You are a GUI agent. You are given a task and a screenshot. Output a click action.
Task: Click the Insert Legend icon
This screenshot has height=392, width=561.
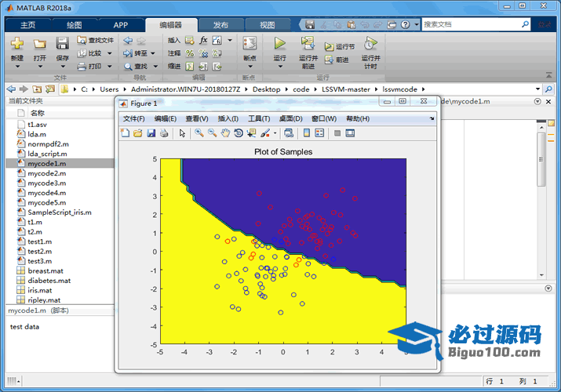pos(319,133)
